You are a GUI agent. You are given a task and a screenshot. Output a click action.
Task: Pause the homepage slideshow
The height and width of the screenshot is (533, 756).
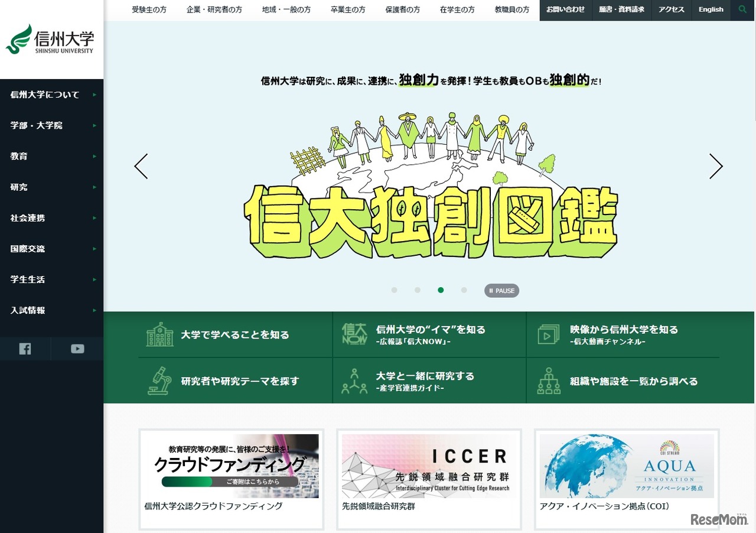tap(501, 290)
